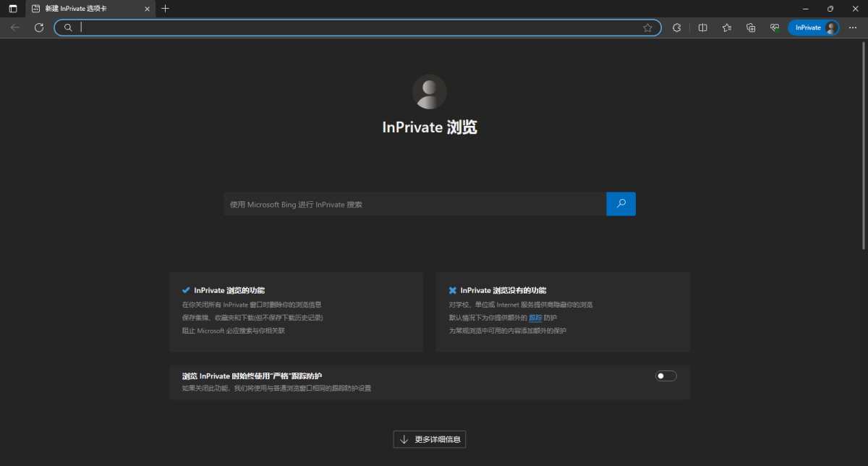Viewport: 868px width, 466px height.
Task: Select the 新建 InPrivate 选项卡 tab
Action: click(x=87, y=9)
